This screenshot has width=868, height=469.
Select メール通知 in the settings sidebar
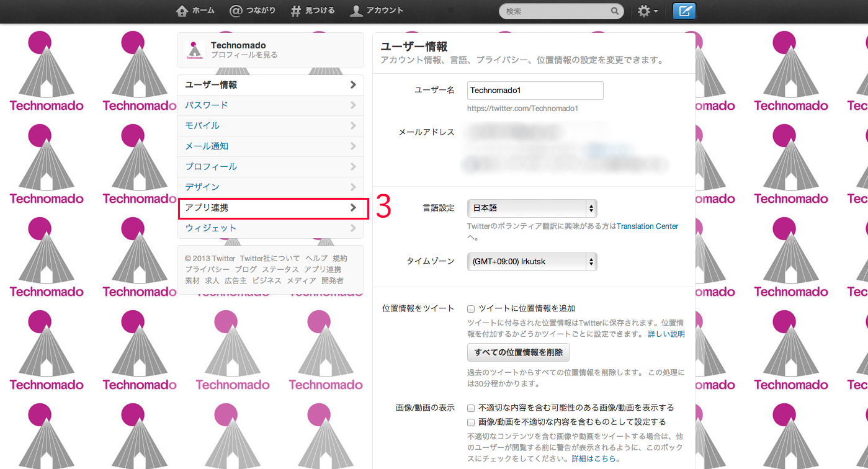coord(271,146)
